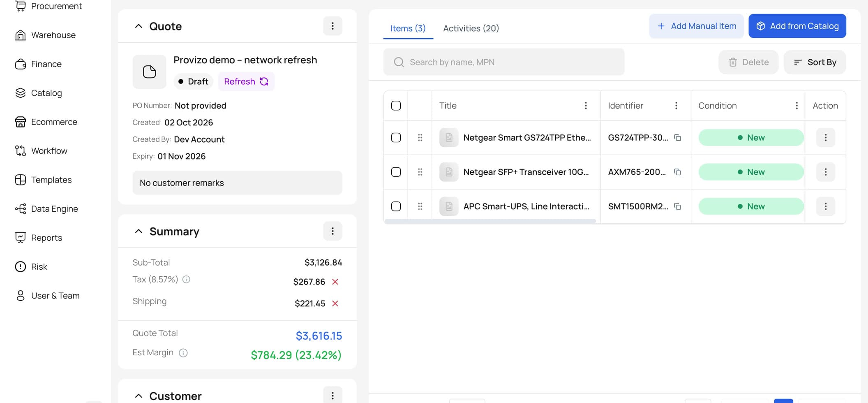Screen dimensions: 868x403
Task: Copy the AXM765 identifier
Action: point(678,172)
